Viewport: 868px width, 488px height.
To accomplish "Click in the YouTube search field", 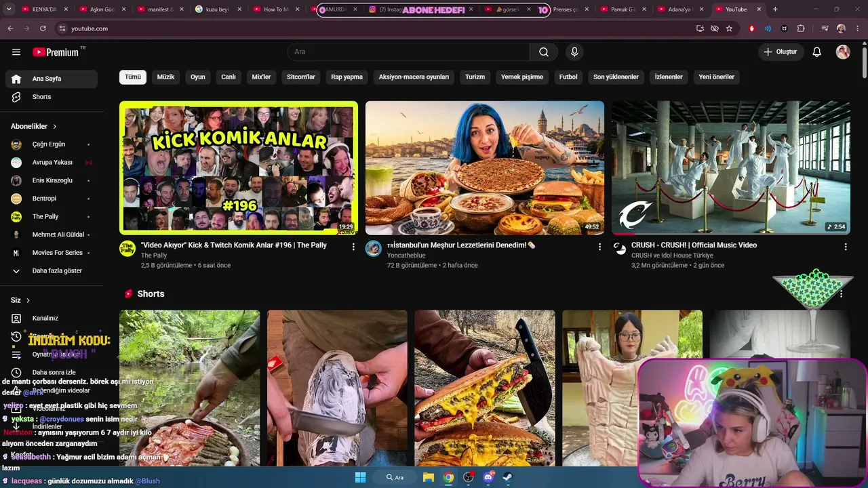I will tap(408, 52).
